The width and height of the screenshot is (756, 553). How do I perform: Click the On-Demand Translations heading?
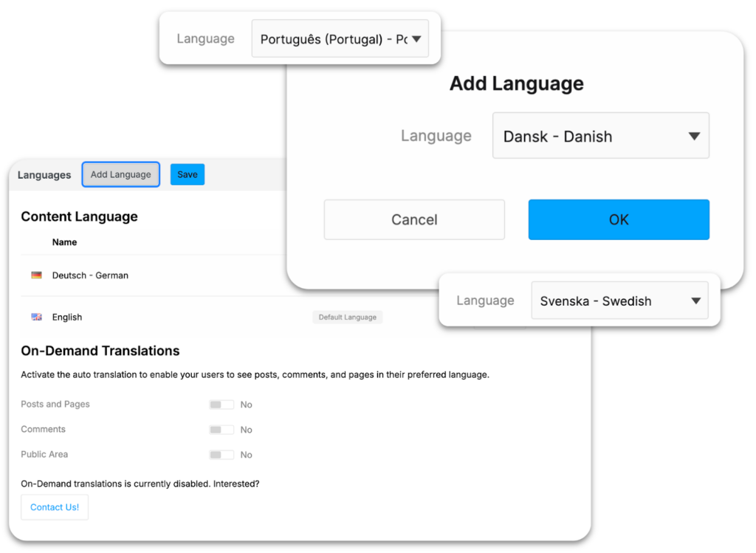[100, 351]
